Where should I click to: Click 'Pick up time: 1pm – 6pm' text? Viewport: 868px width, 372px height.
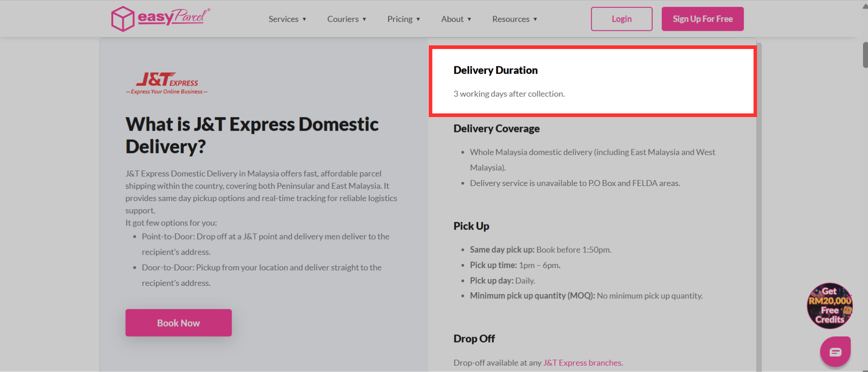[515, 265]
